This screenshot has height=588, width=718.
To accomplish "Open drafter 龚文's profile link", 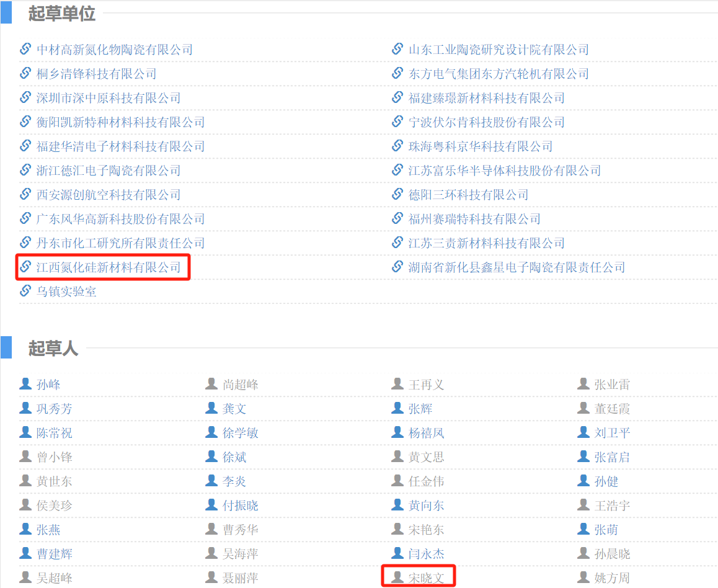I will [234, 409].
